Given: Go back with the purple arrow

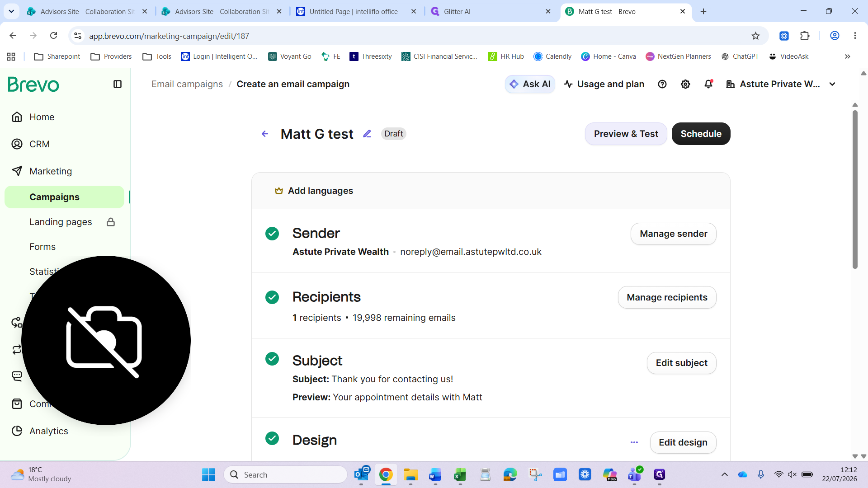Looking at the screenshot, I should click(x=265, y=134).
